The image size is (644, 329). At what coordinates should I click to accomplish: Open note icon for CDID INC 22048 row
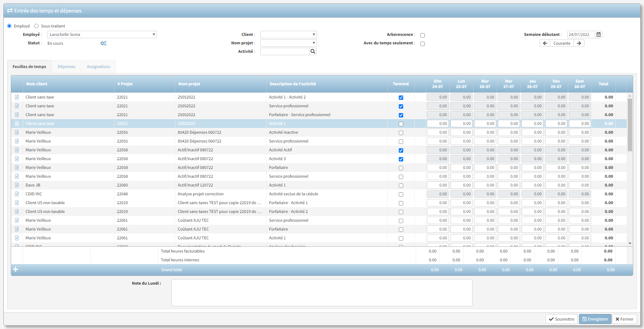tap(17, 194)
